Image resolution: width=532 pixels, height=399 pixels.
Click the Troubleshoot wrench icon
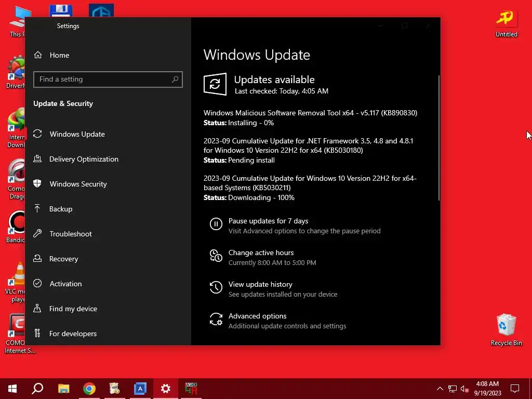point(37,233)
